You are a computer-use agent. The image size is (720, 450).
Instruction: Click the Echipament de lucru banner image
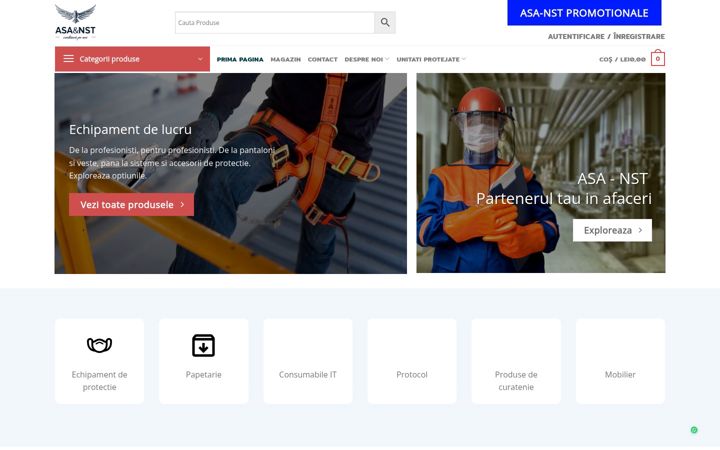(231, 174)
